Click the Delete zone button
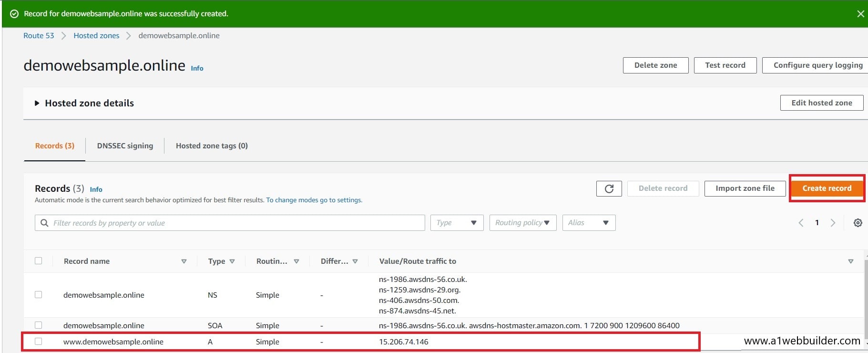Screen dimensions: 868x353 (x=655, y=65)
